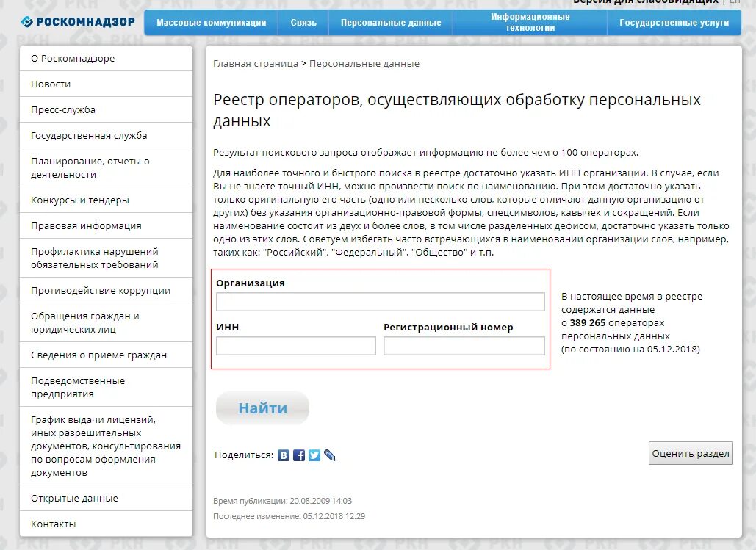Screen dimensions: 756x550
Task: Click the Оценить раздел button
Action: [x=691, y=453]
